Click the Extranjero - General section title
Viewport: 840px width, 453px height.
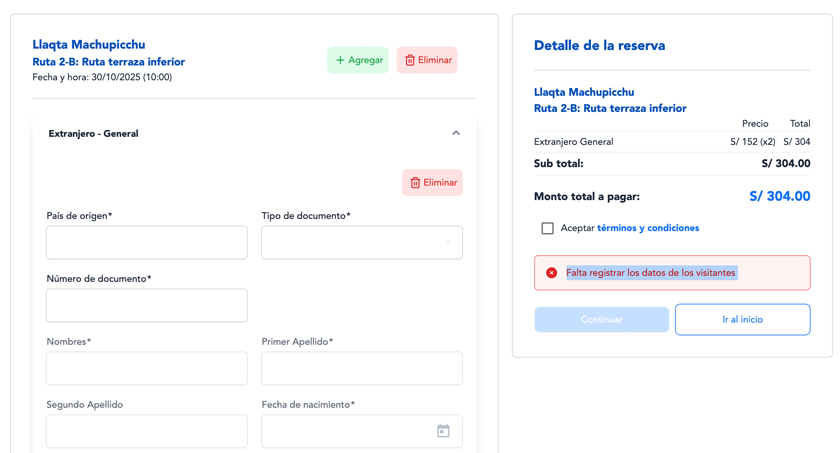(x=93, y=133)
